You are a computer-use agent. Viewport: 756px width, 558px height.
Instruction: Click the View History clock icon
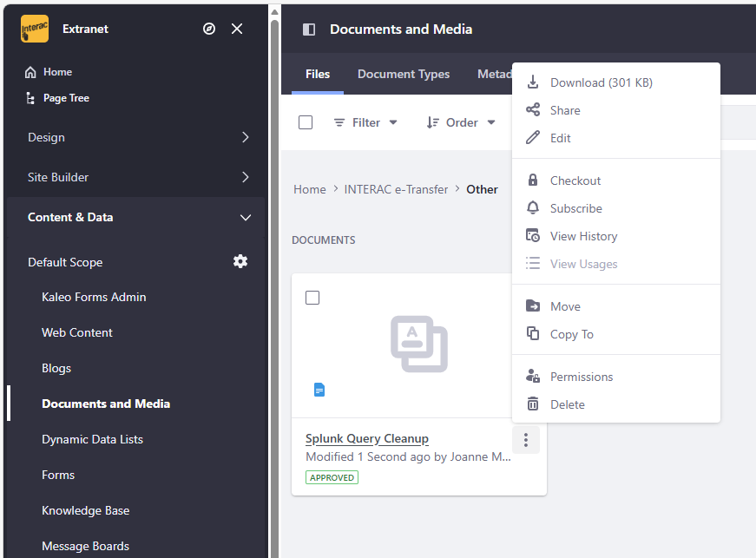[533, 236]
